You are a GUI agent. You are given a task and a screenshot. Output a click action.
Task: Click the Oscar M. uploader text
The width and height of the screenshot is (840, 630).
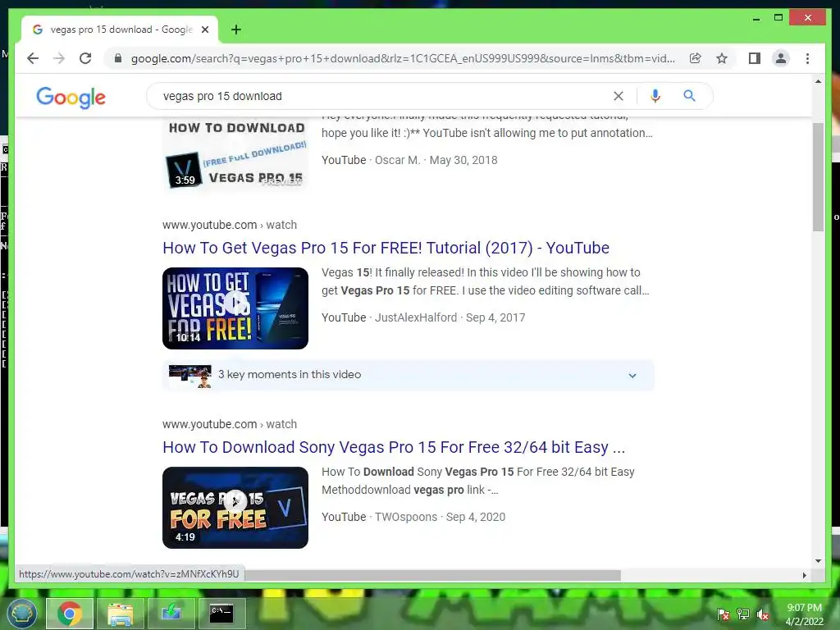(x=398, y=160)
